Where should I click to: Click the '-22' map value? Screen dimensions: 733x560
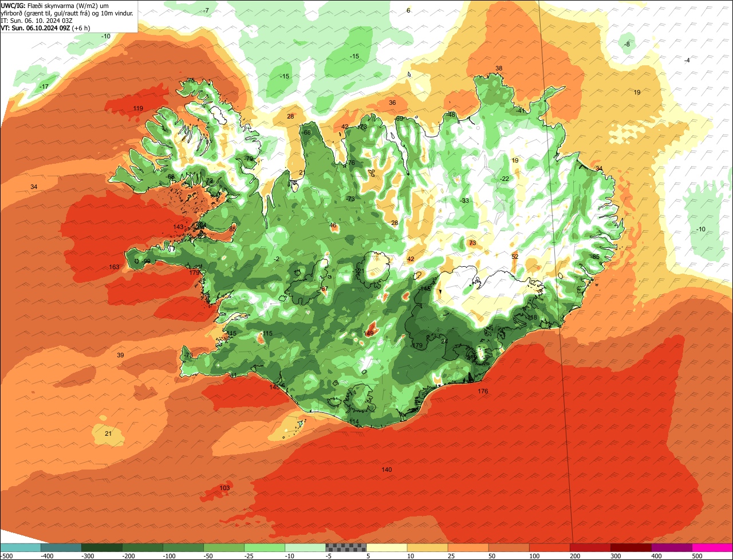[x=504, y=179]
